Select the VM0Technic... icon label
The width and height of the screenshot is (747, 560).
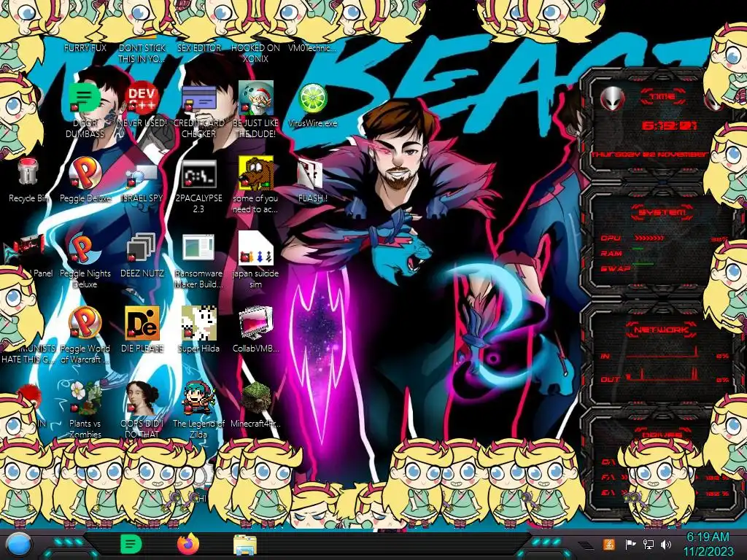pyautogui.click(x=312, y=48)
